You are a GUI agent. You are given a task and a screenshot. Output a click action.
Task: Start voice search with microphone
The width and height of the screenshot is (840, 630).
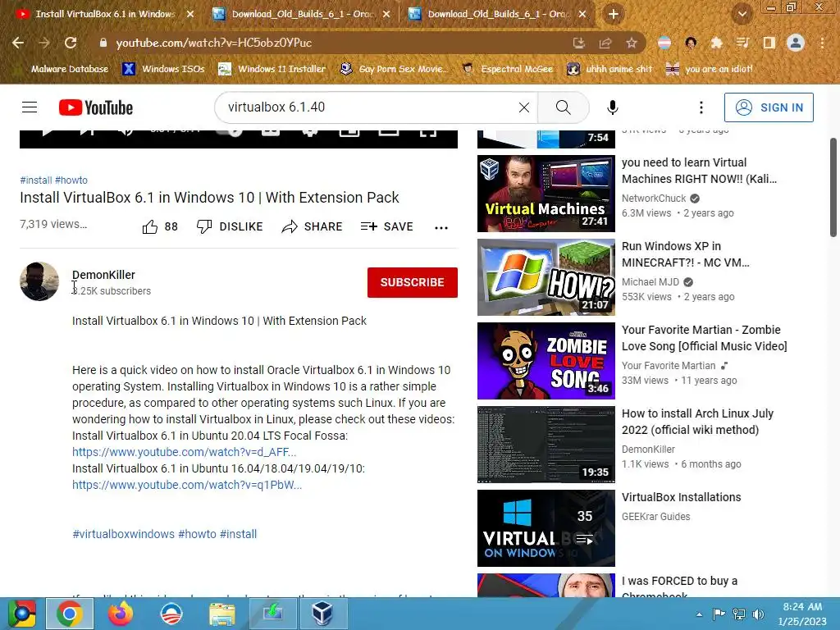pos(612,107)
